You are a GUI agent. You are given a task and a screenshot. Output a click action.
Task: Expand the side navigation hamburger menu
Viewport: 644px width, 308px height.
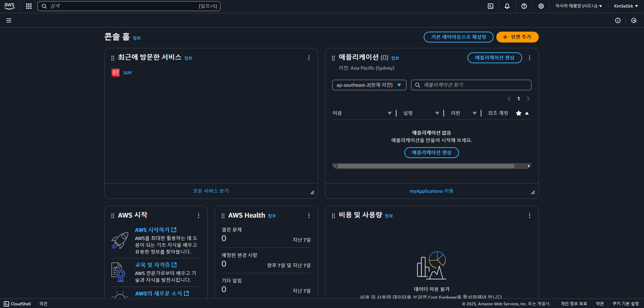(9, 20)
